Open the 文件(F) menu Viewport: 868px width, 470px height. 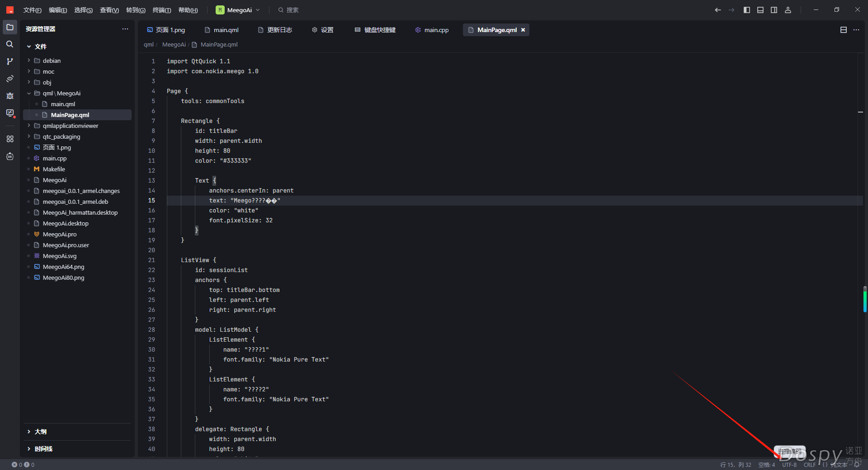[x=32, y=10]
